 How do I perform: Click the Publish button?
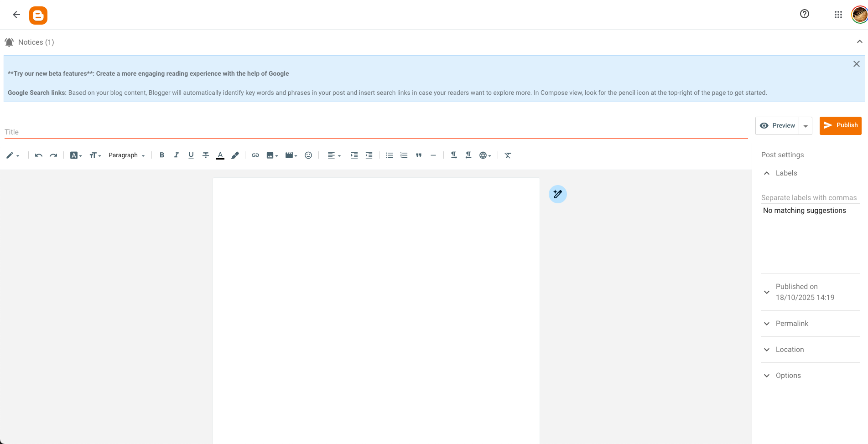click(840, 125)
